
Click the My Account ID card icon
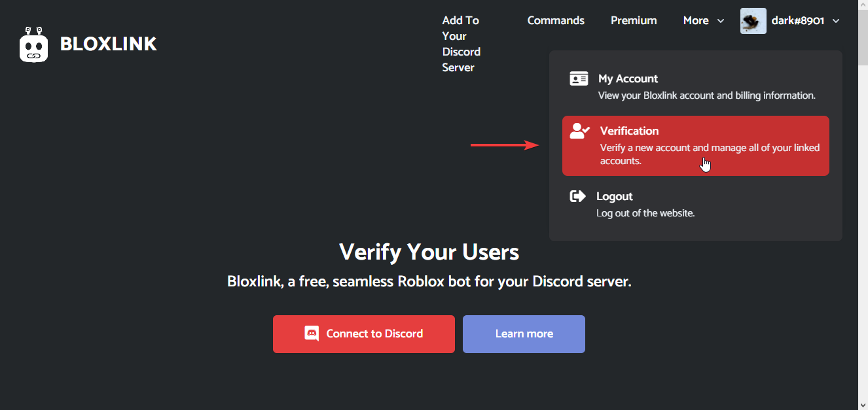[x=579, y=78]
